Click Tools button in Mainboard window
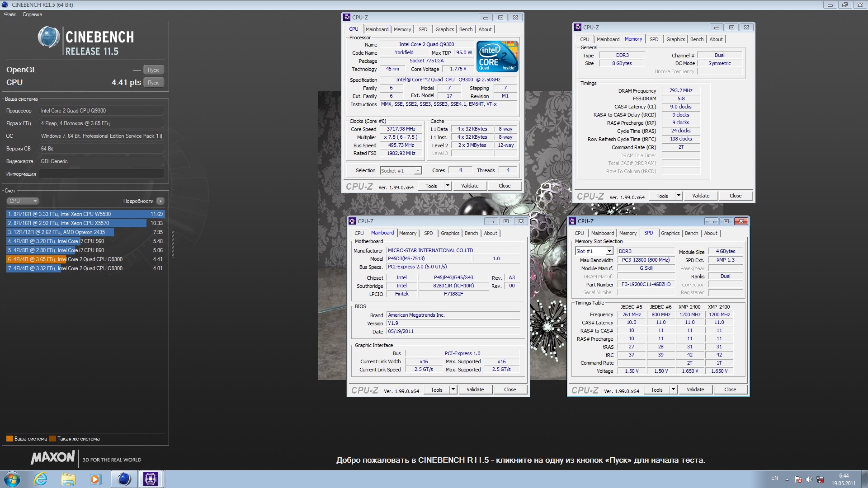868x488 pixels. 436,389
